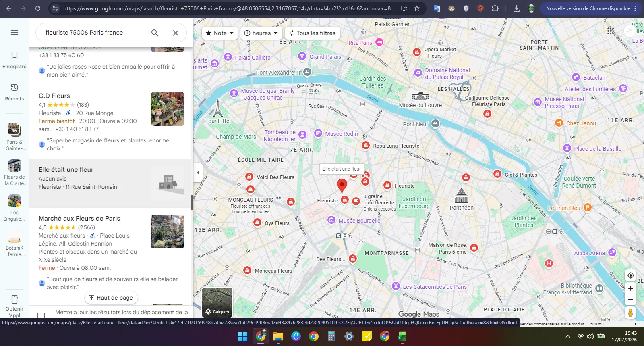Screen dimensions: 644x346
Task: Open the Note rating filter dropdown
Action: click(219, 33)
